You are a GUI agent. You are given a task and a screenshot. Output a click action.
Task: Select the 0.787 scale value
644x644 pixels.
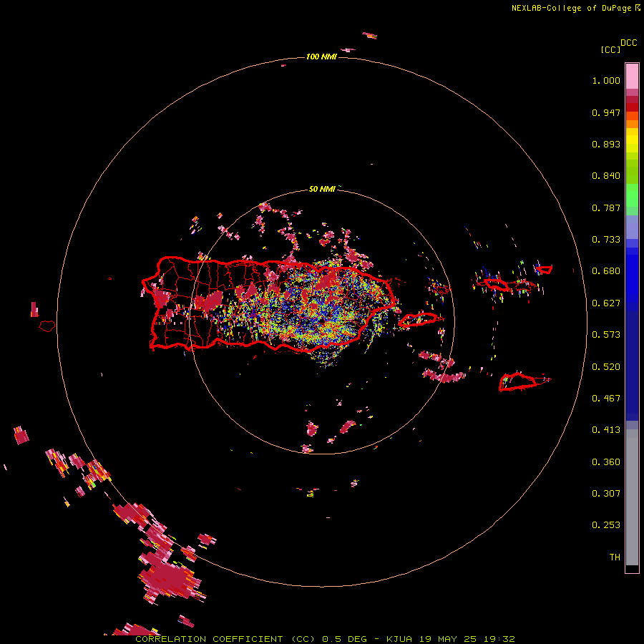606,208
